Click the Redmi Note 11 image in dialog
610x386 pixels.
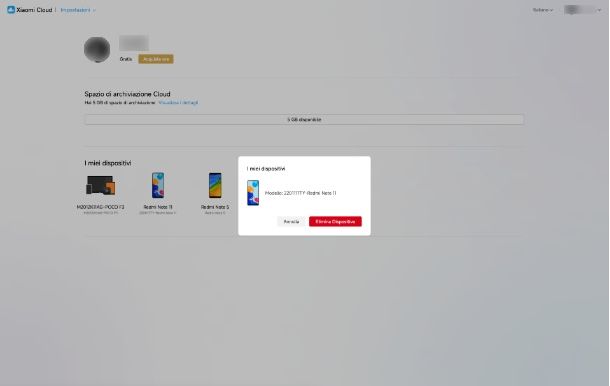point(253,193)
